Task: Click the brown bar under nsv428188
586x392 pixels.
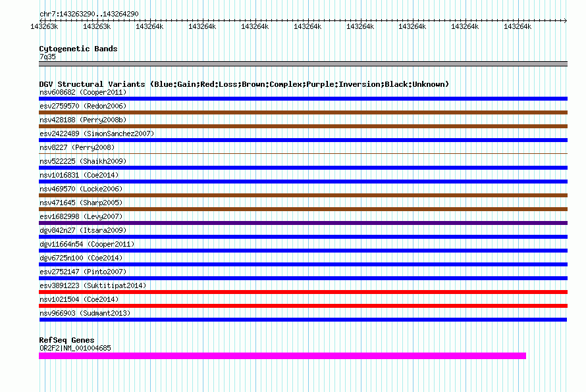Action: point(303,126)
